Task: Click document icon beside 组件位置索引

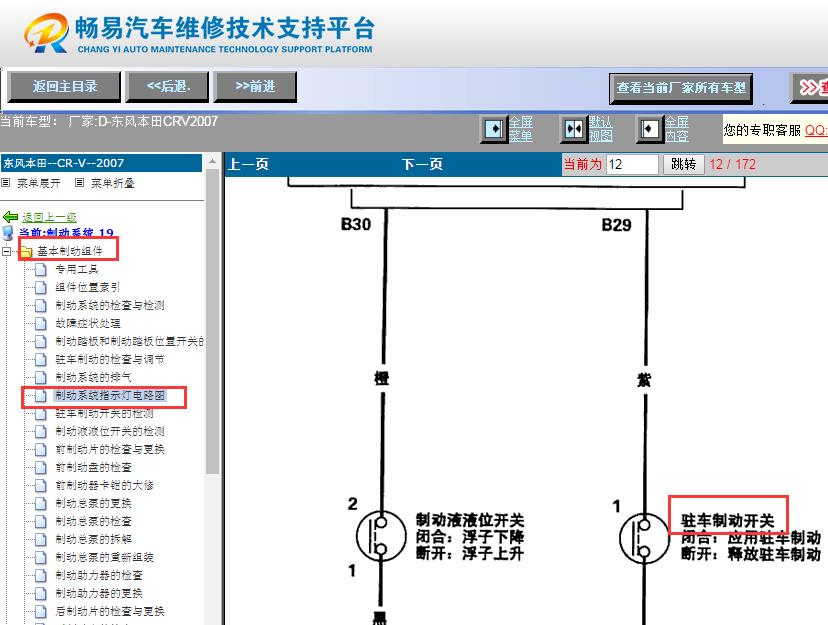Action: point(41,287)
